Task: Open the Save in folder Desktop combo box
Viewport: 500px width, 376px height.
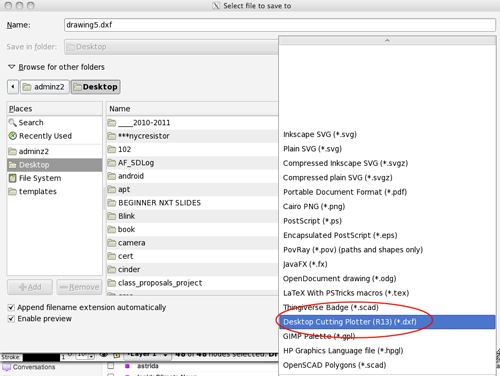Action: pos(172,47)
